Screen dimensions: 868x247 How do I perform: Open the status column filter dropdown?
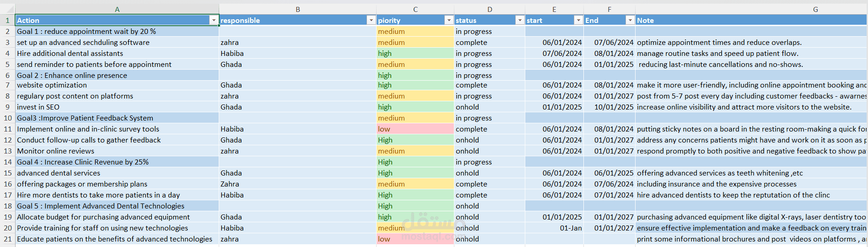(520, 20)
